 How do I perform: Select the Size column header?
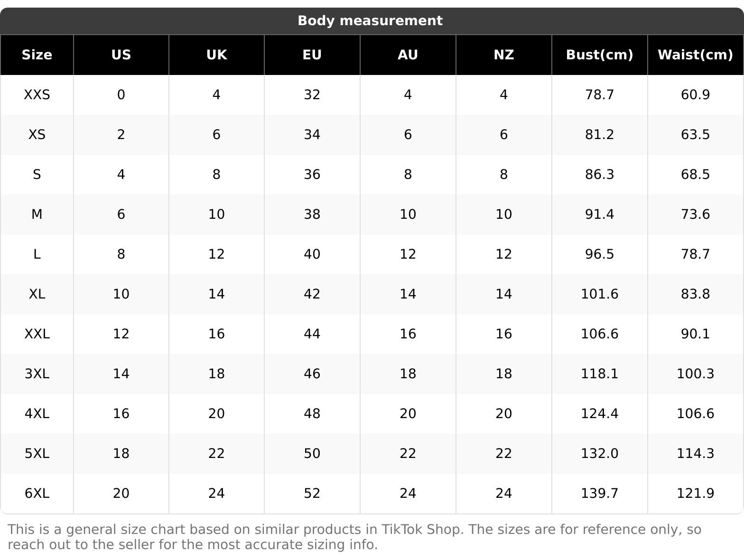coord(37,55)
